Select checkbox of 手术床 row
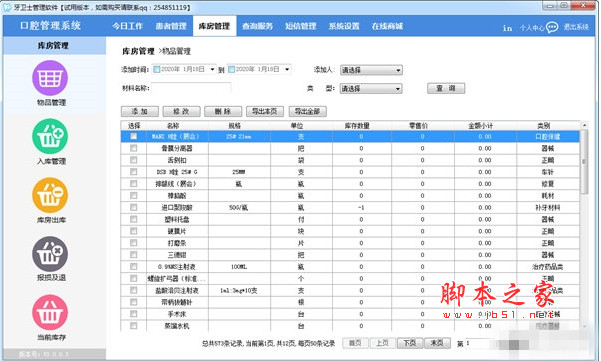Image resolution: width=601 pixels, height=361 pixels. 133,314
